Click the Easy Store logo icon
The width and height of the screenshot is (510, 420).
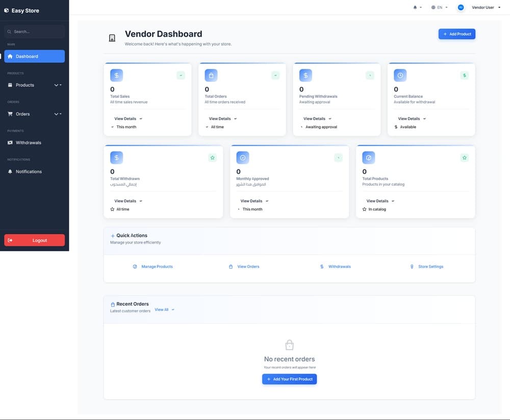point(7,10)
